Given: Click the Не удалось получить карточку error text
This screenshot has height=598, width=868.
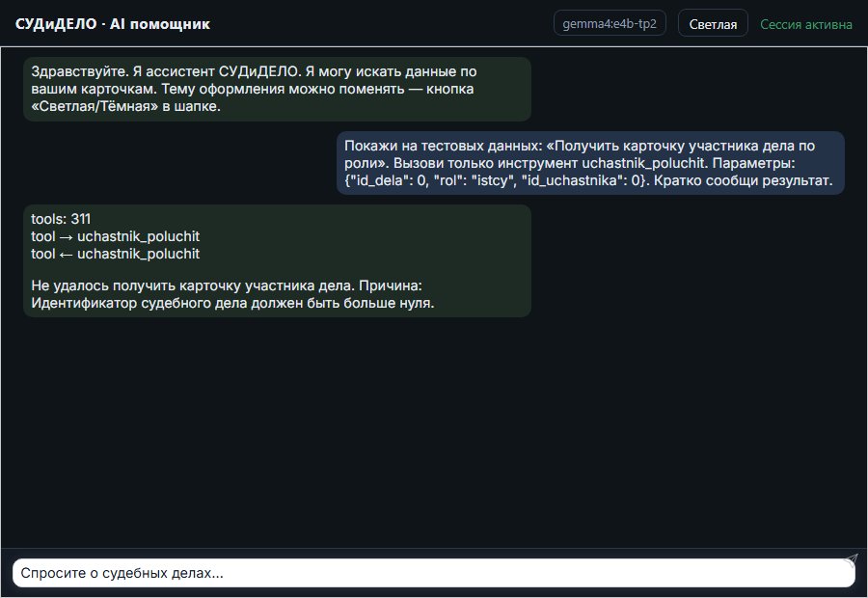Looking at the screenshot, I should [x=232, y=294].
